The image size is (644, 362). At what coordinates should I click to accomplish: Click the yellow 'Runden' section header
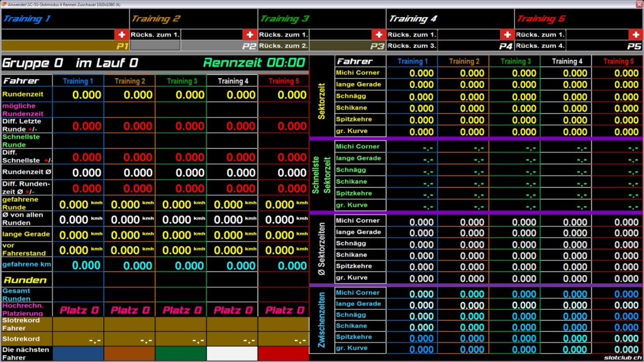(25, 280)
